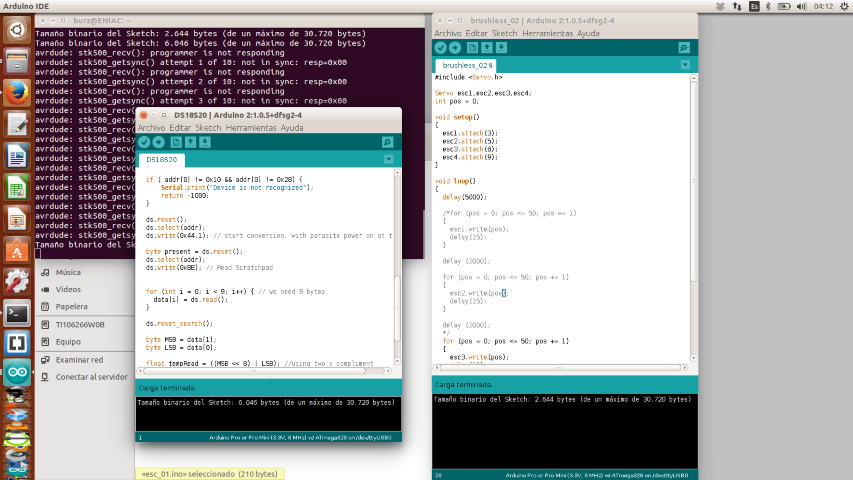Open LibreOffice Impress launcher icon
This screenshot has width=853, height=480.
pyautogui.click(x=17, y=219)
